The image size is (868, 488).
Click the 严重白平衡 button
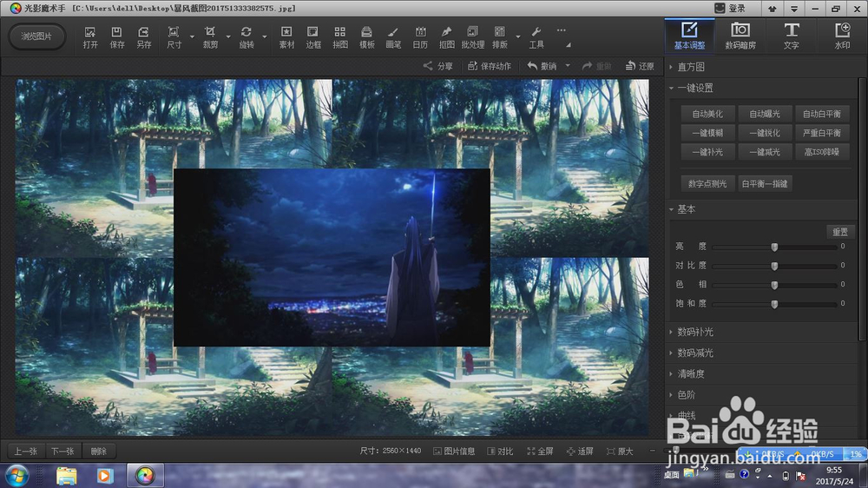[821, 133]
